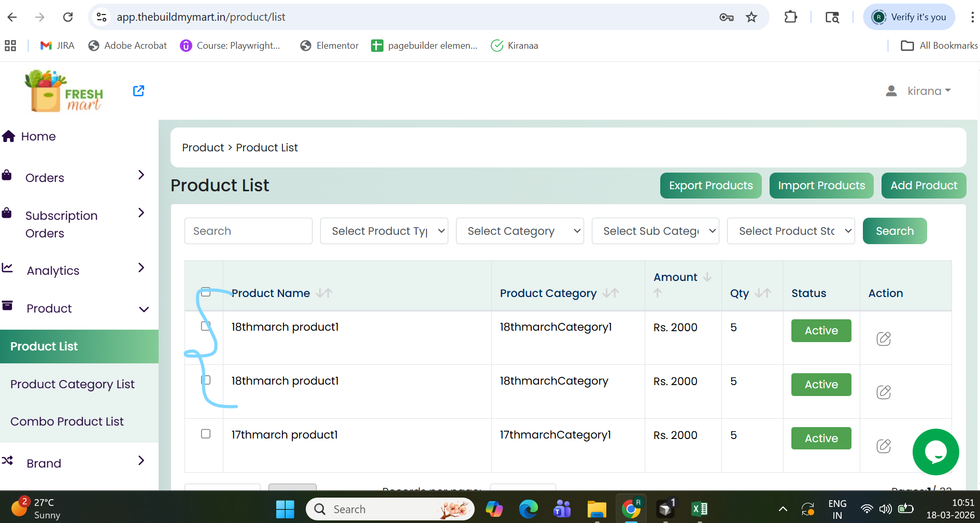Open the Adobe Acrobat bookmark

click(x=128, y=46)
